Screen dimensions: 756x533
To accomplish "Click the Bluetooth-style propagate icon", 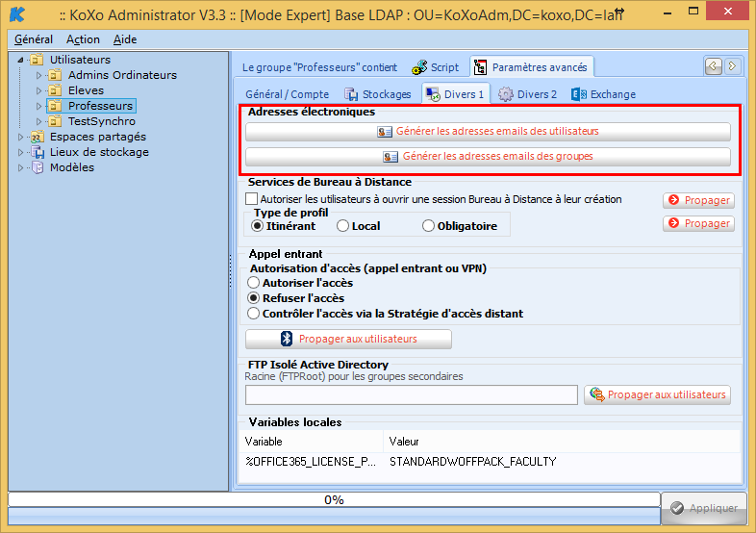I will (287, 339).
